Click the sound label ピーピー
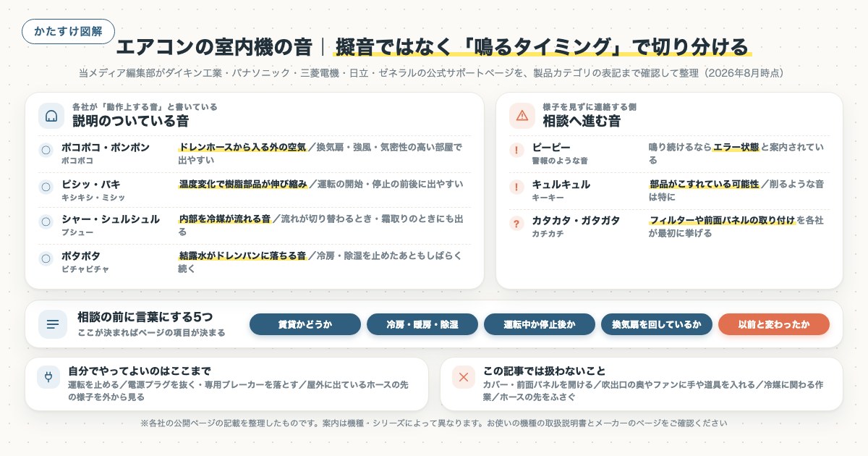Image resolution: width=868 pixels, height=456 pixels. click(551, 147)
